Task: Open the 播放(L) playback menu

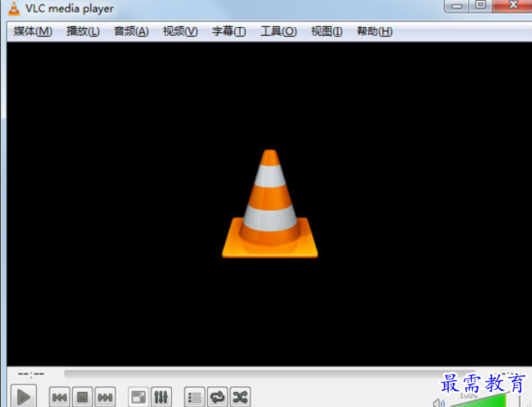Action: pos(83,31)
